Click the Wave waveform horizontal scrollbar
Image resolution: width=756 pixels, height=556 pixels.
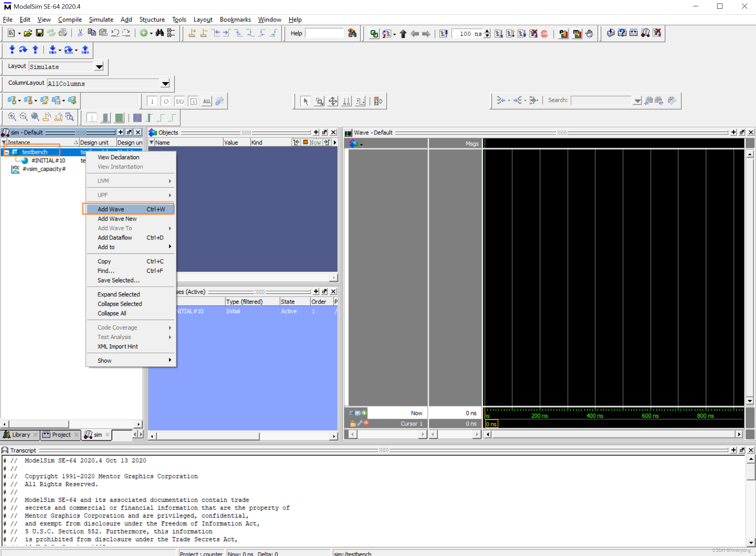tap(613, 434)
